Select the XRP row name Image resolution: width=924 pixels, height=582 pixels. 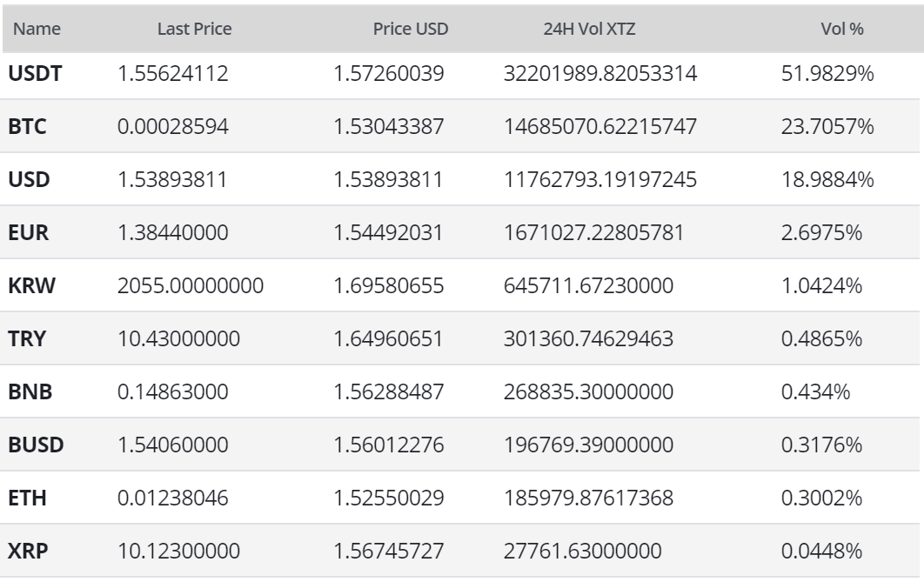[28, 551]
